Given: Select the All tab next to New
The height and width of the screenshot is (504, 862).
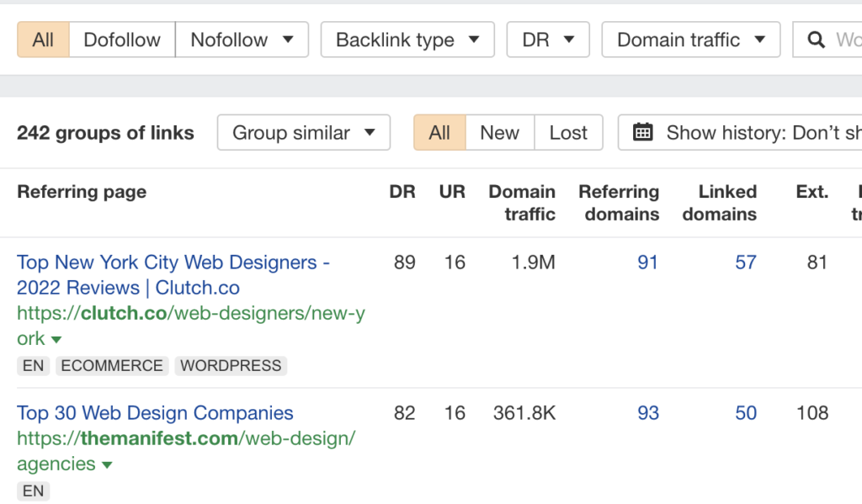Looking at the screenshot, I should tap(439, 133).
